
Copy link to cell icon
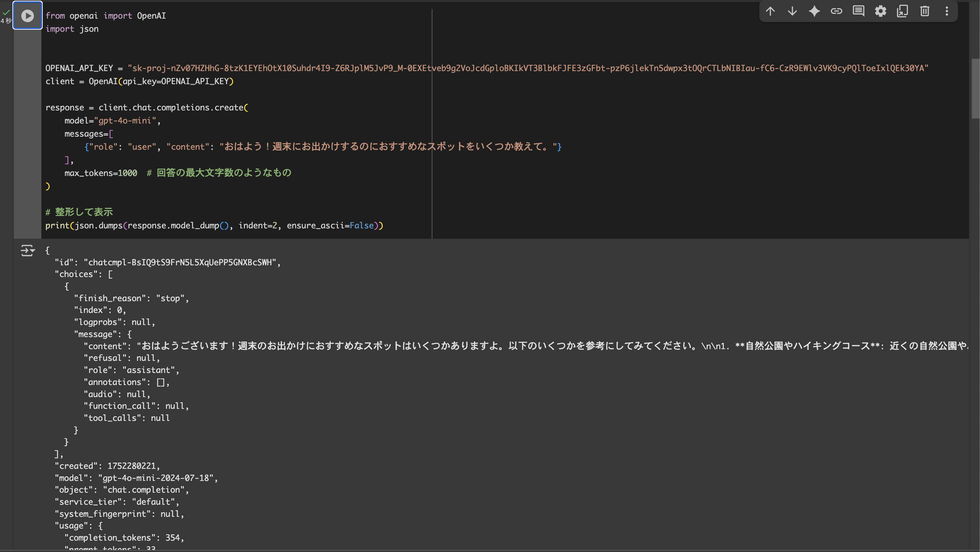coord(836,11)
